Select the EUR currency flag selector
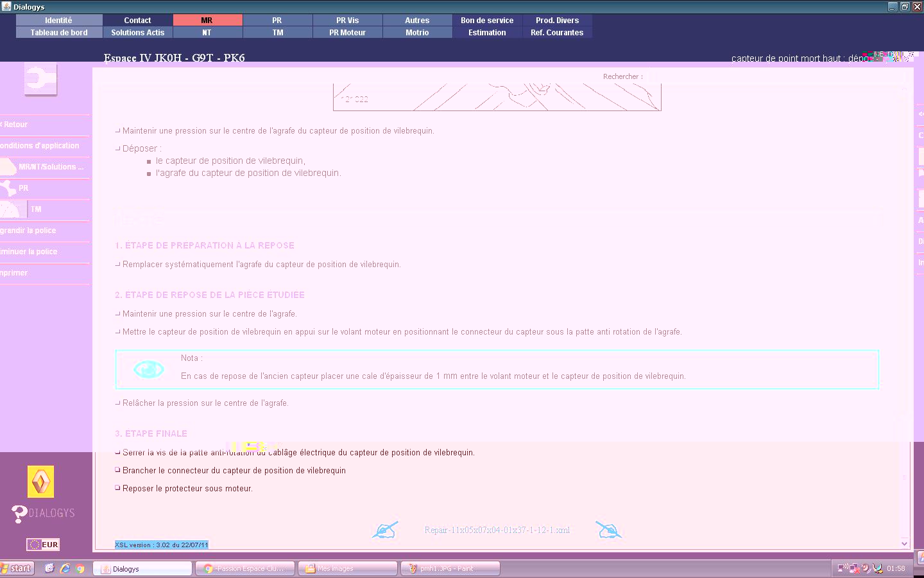This screenshot has width=924, height=578. click(x=43, y=545)
